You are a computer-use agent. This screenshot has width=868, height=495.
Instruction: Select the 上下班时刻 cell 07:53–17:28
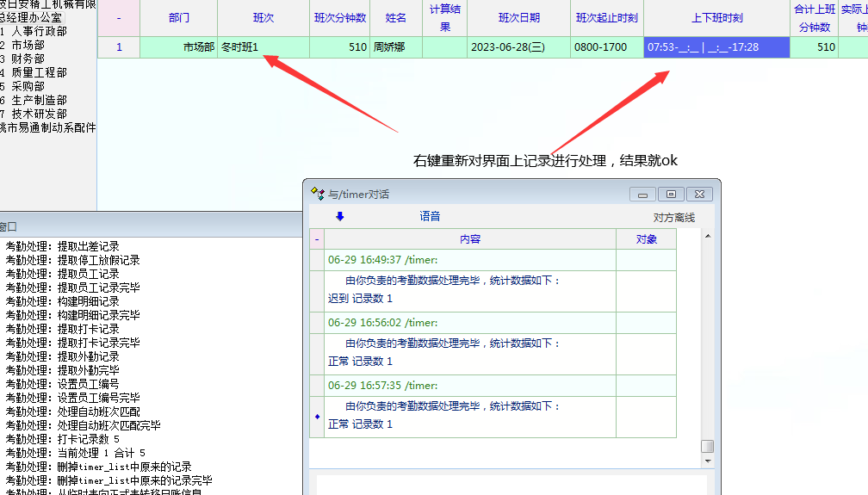(716, 47)
